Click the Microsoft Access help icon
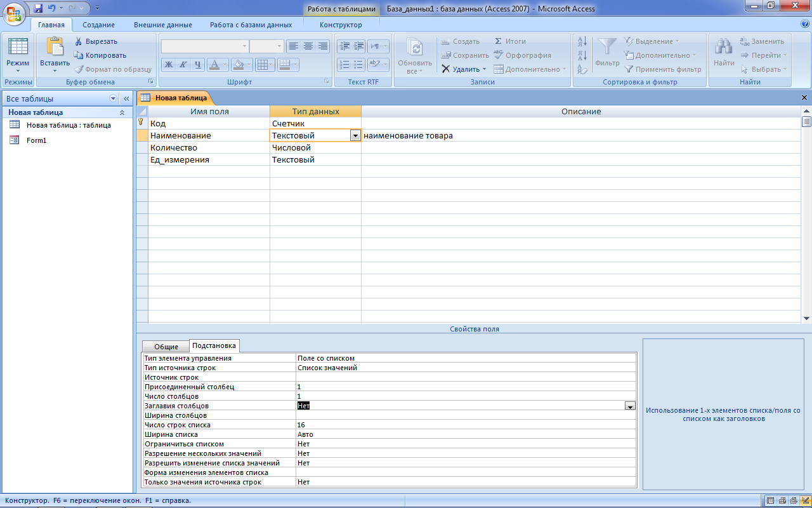The height and width of the screenshot is (508, 812). pyautogui.click(x=804, y=24)
